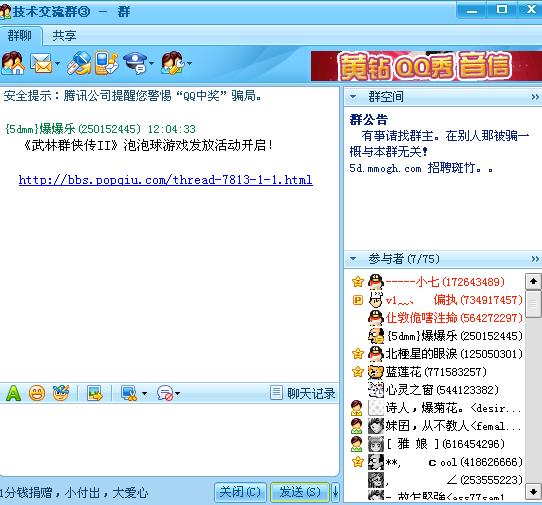Open dropdown arrow beside message block icon
The image size is (542, 505).
pos(178,393)
